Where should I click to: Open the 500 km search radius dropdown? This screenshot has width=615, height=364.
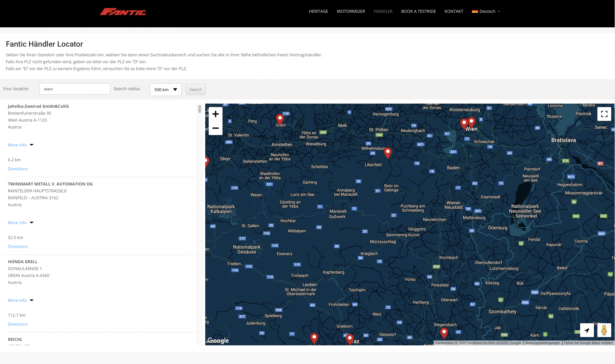166,90
